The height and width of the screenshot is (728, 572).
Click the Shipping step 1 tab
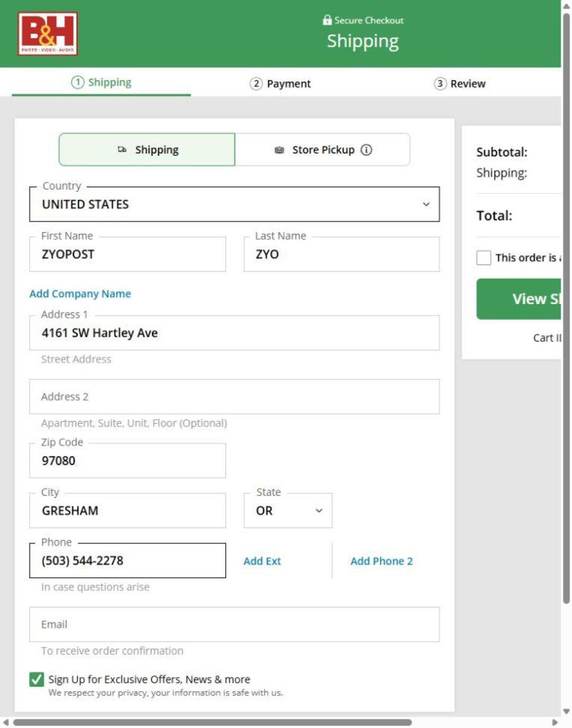pyautogui.click(x=101, y=83)
